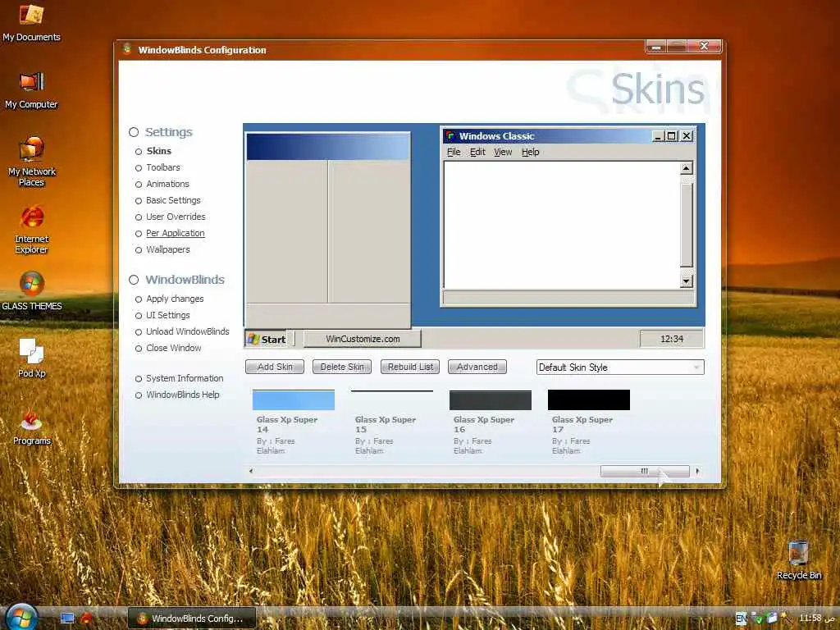Launch Internet Explorer from desktop
This screenshot has width=840, height=630.
31,230
